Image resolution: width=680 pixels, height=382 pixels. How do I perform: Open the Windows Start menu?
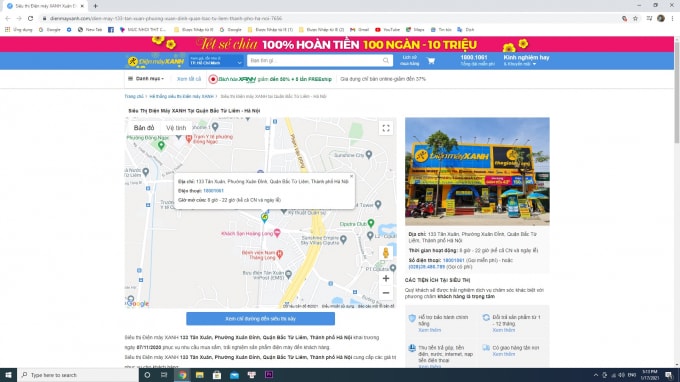point(8,375)
